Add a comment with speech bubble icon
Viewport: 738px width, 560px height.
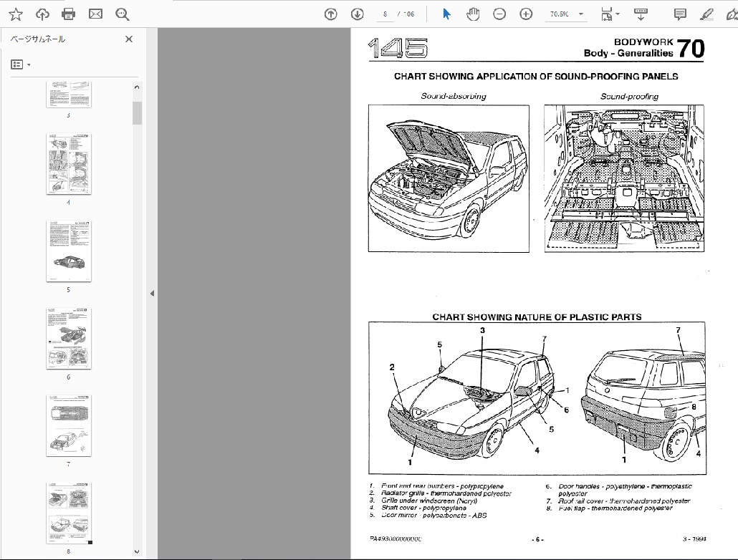click(x=680, y=14)
